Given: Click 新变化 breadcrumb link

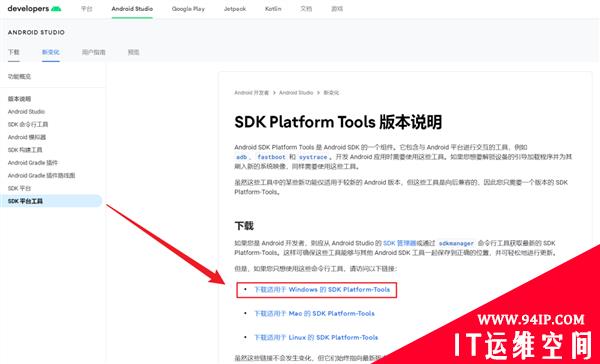Looking at the screenshot, I should coord(331,93).
